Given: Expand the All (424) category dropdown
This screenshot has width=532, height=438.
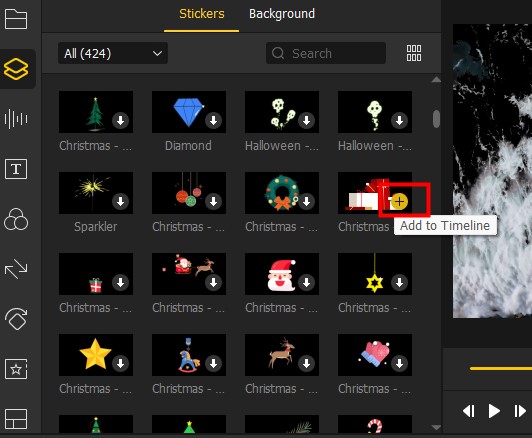Looking at the screenshot, I should pos(113,53).
